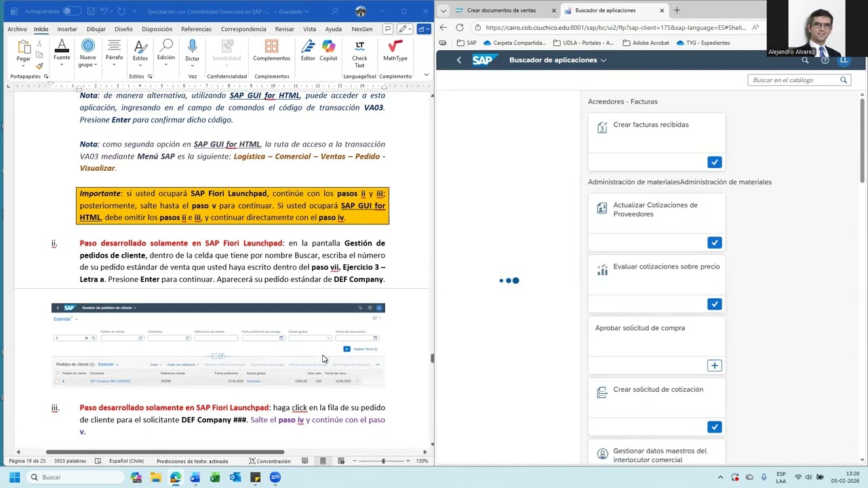The width and height of the screenshot is (868, 488).
Task: Open the Portapapeles dialog launcher
Action: pos(46,77)
